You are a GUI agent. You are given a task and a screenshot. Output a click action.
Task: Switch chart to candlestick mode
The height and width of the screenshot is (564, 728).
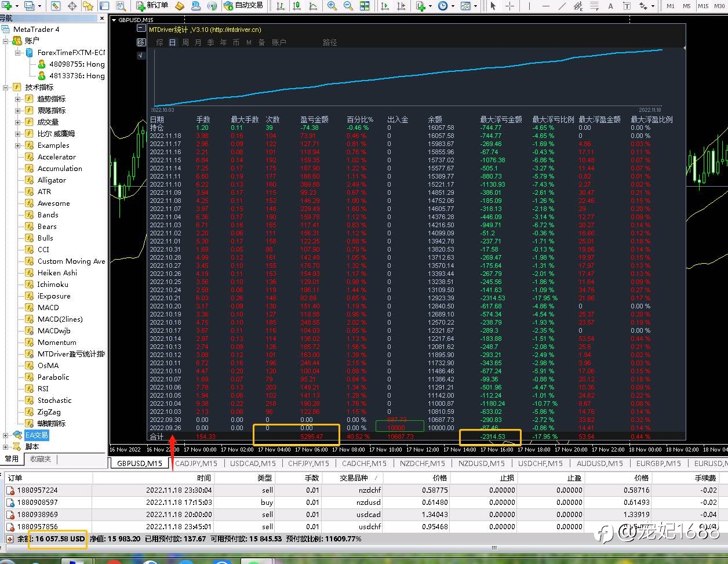point(297,6)
